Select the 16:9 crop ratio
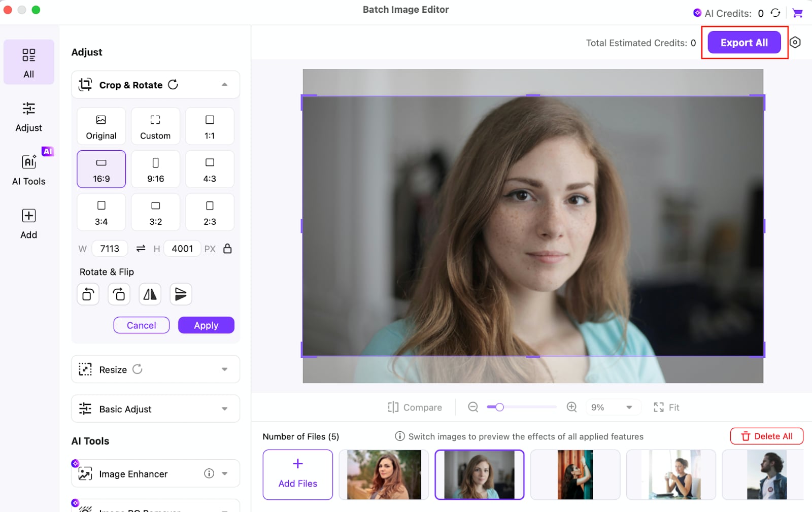812x512 pixels. pyautogui.click(x=101, y=169)
